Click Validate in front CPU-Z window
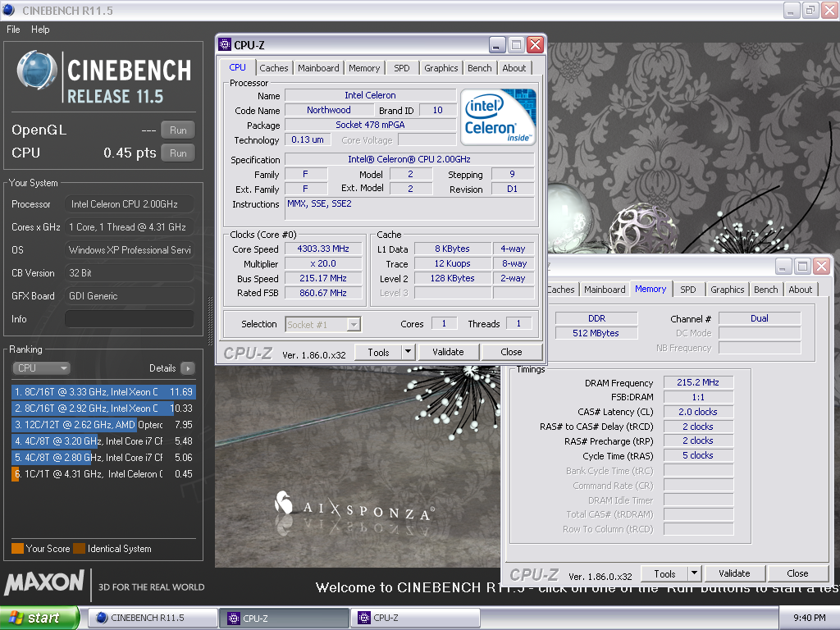 point(448,353)
